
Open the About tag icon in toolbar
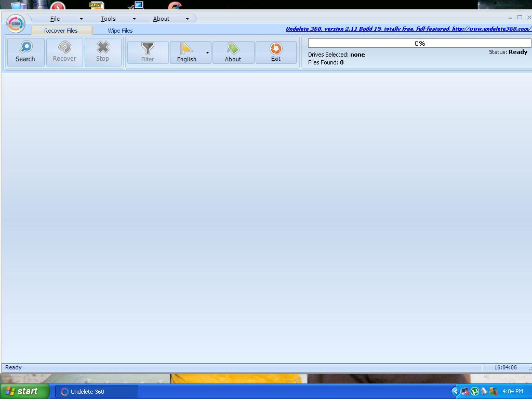tap(233, 52)
